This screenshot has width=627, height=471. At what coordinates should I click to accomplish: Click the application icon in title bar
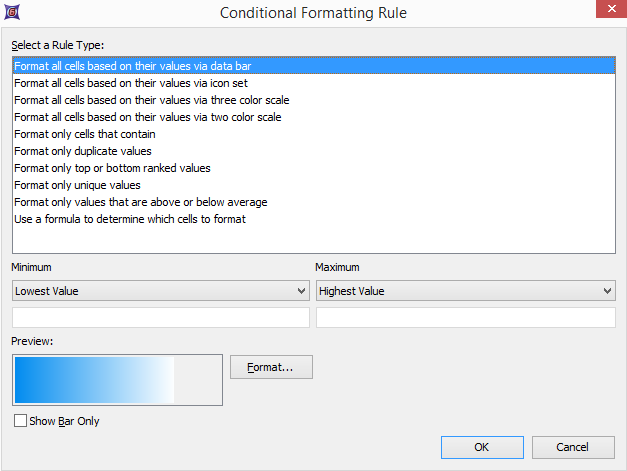(12, 12)
